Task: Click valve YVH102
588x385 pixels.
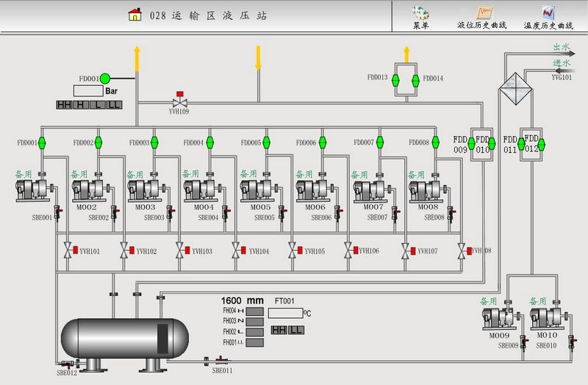Action: point(127,251)
